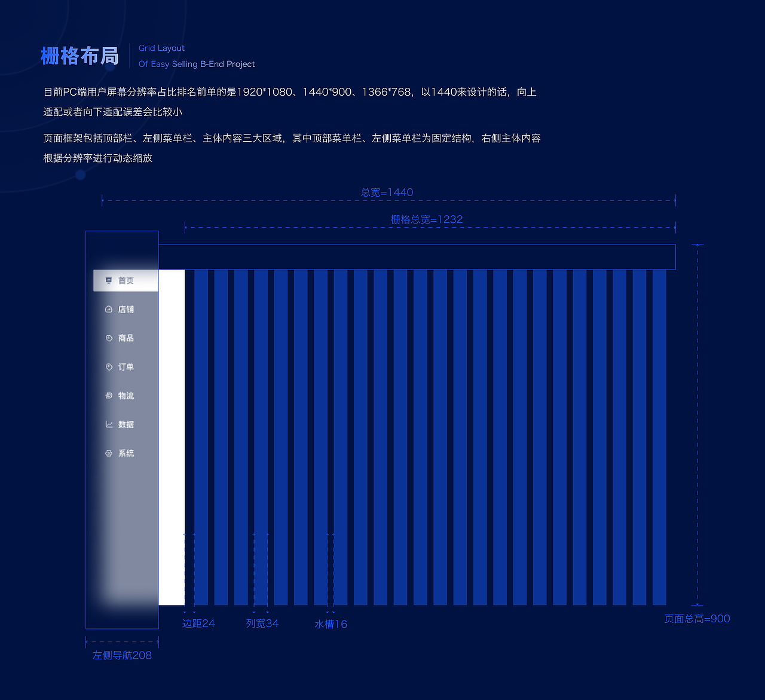Viewport: 765px width, 700px height.
Task: Expand the 物流 navigation item
Action: 126,395
